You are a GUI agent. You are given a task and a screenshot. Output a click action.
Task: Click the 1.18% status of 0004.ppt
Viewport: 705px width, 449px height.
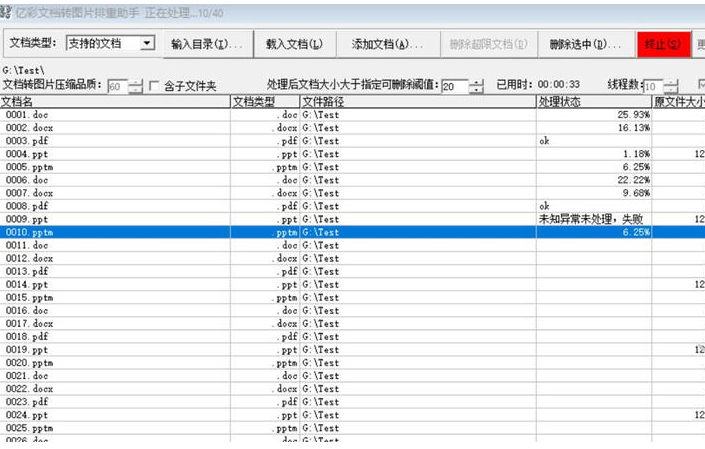[636, 154]
